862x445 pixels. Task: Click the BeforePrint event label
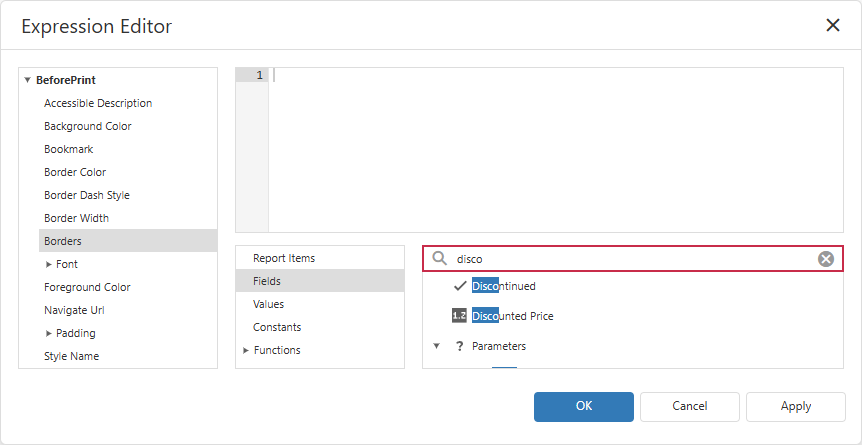coord(66,80)
